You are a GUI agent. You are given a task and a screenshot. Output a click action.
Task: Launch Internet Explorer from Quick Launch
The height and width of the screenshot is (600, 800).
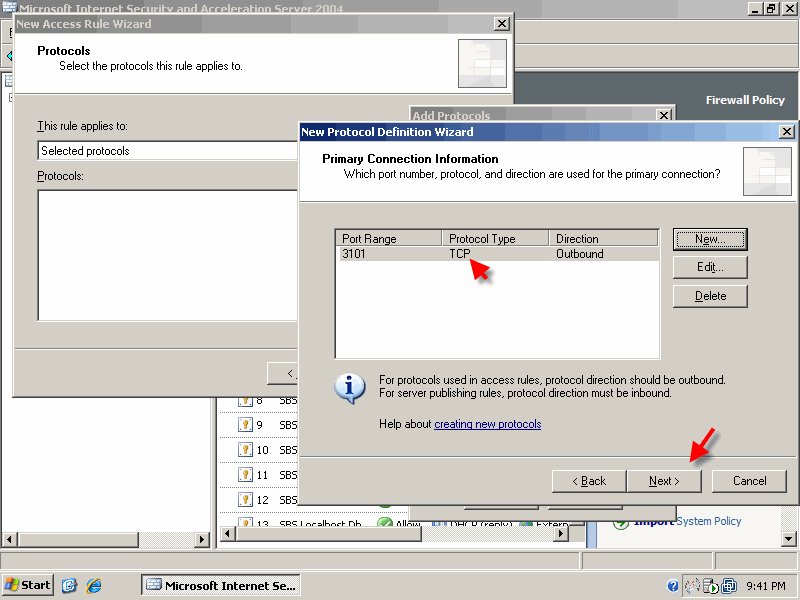94,585
